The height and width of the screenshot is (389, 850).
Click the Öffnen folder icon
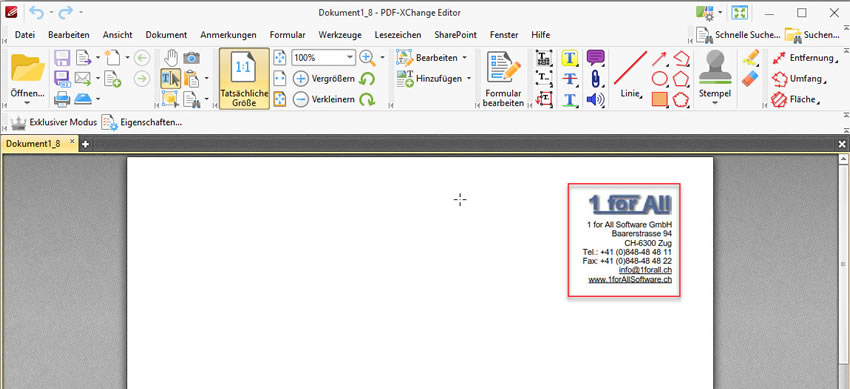(x=28, y=68)
